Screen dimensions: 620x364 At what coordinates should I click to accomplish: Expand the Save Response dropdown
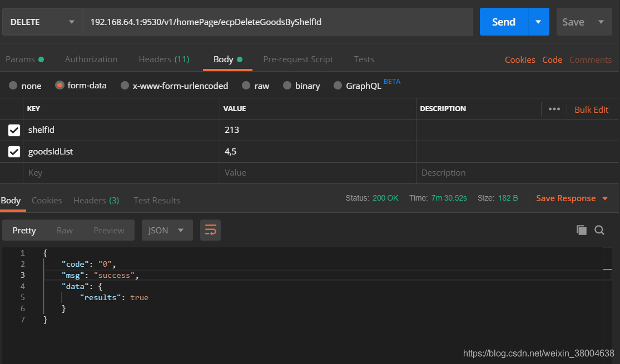point(605,198)
